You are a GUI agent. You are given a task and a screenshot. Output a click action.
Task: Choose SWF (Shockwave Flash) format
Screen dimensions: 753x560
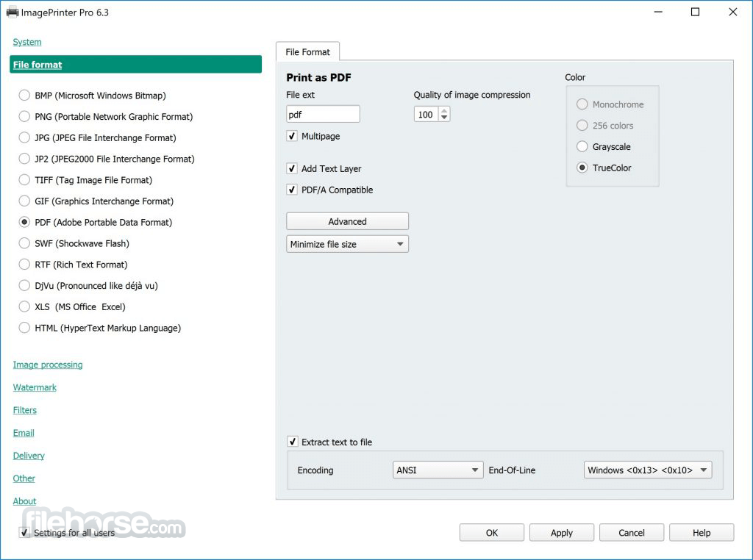24,243
